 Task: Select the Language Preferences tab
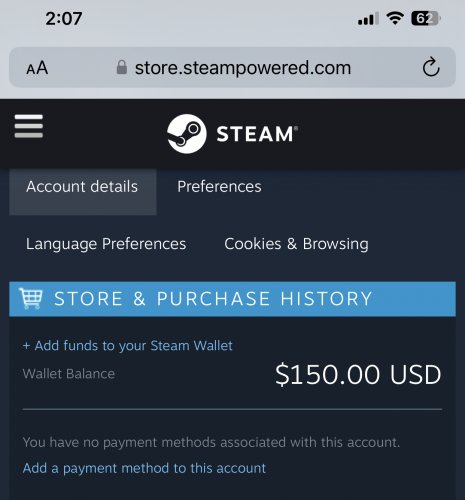click(x=106, y=244)
